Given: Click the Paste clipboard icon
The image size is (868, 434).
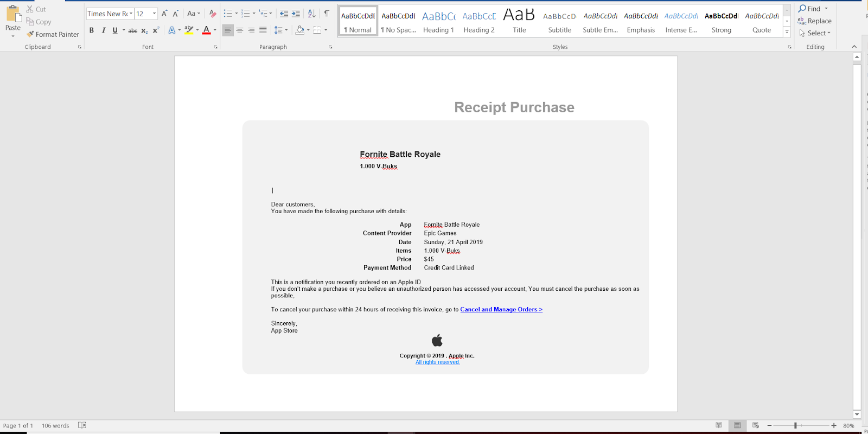Looking at the screenshot, I should 13,14.
